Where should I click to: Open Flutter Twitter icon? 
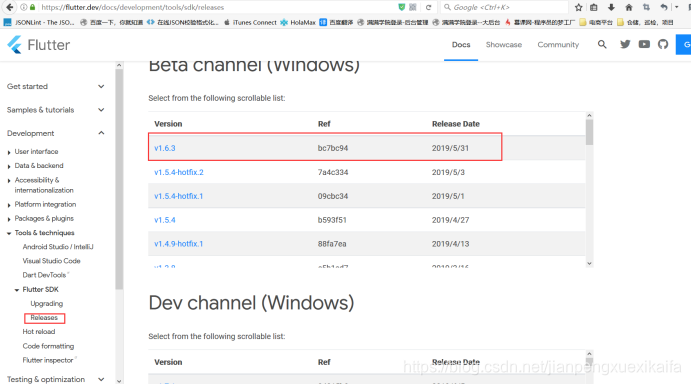tap(625, 44)
